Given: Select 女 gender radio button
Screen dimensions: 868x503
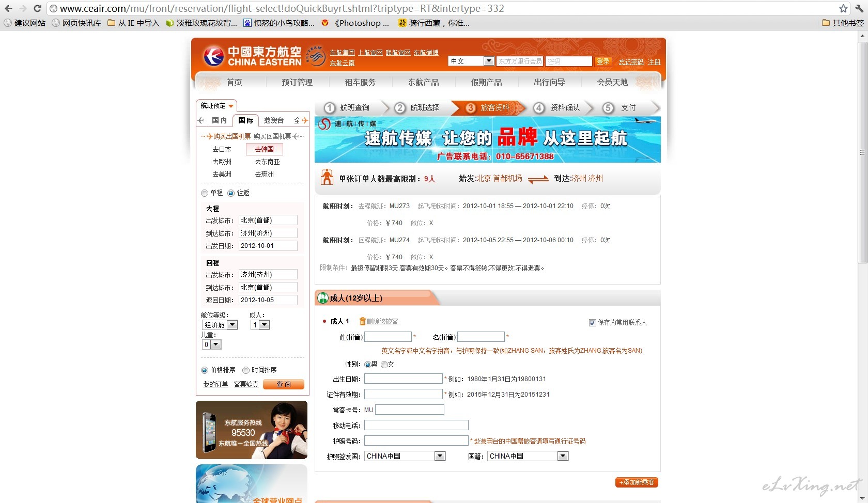Looking at the screenshot, I should pyautogui.click(x=384, y=365).
